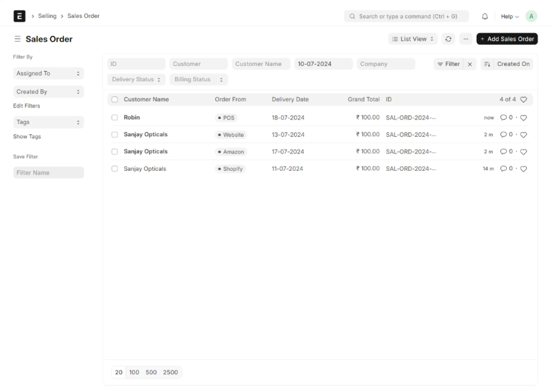Click the Edit Filters link

click(x=27, y=106)
